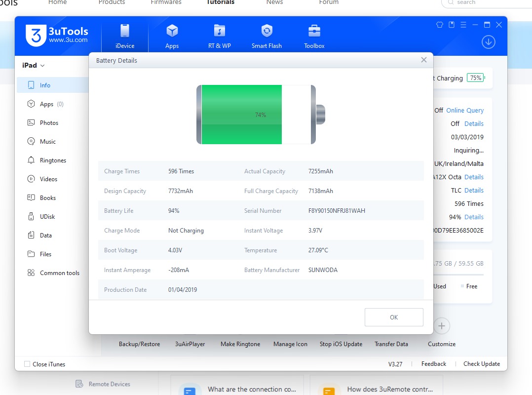532x395 pixels.
Task: Click Stop iOS Update tool
Action: click(x=341, y=344)
